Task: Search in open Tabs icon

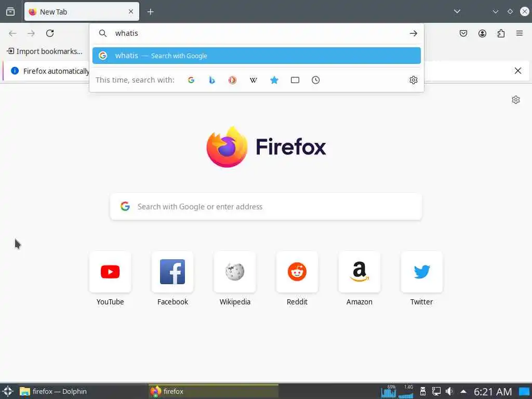Action: tap(295, 80)
